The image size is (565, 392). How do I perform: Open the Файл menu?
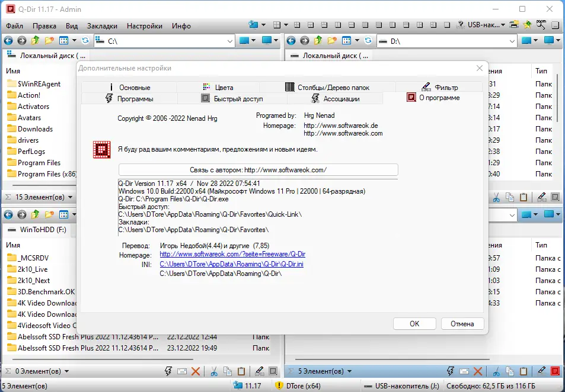point(14,26)
